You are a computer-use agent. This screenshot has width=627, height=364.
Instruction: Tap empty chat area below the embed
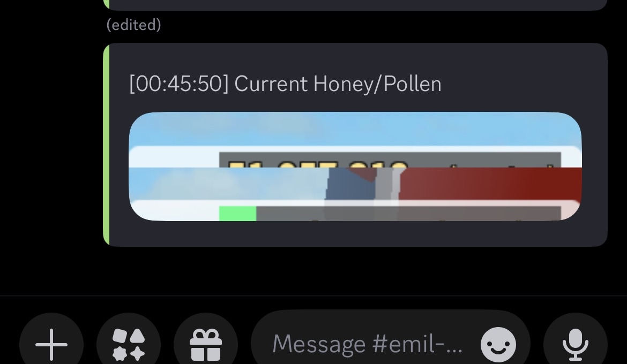tap(313, 270)
